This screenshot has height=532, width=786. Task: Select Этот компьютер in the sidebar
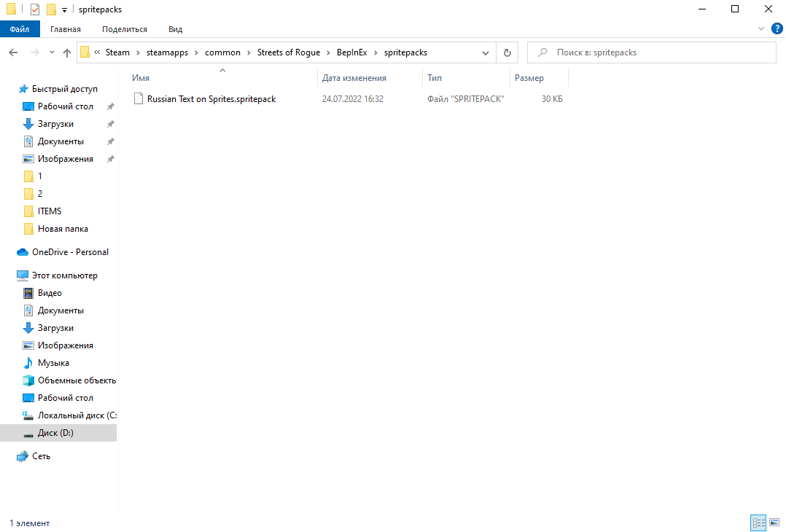click(x=65, y=275)
